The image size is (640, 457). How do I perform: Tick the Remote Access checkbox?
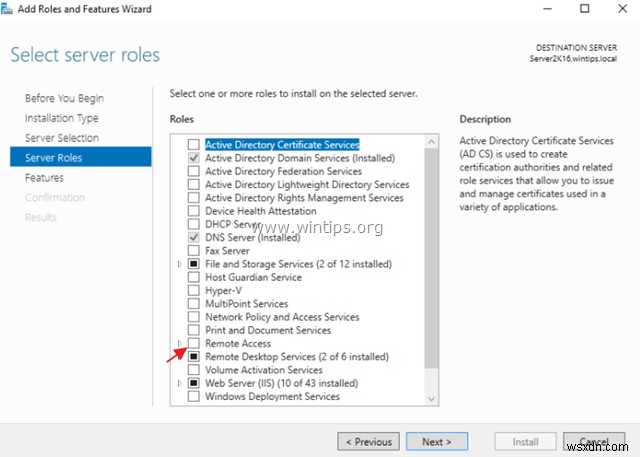click(x=193, y=343)
